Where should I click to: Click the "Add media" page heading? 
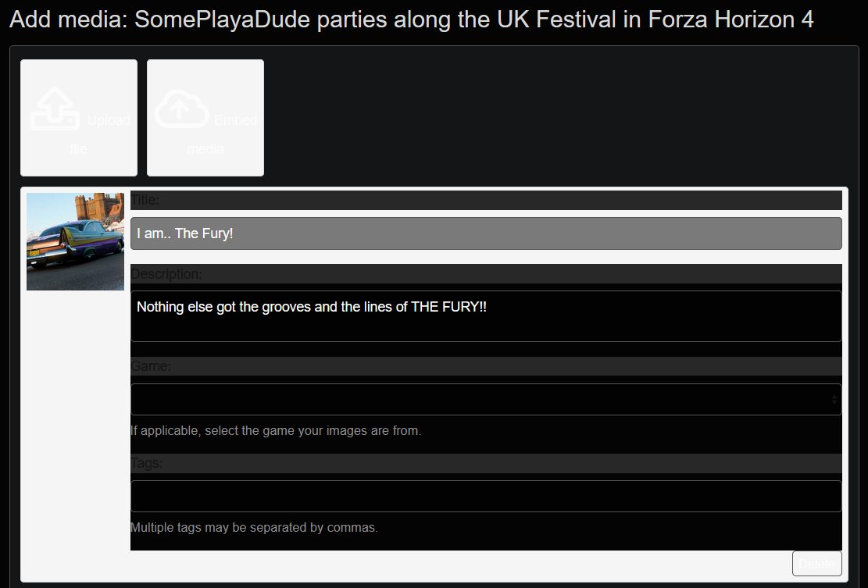[x=411, y=20]
